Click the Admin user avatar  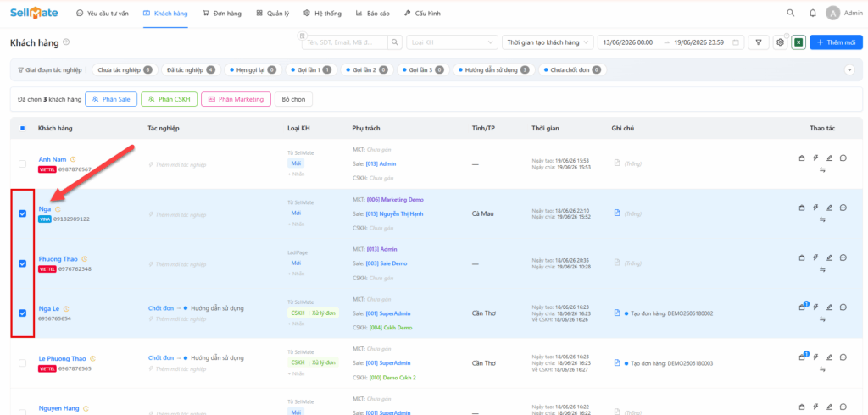832,13
